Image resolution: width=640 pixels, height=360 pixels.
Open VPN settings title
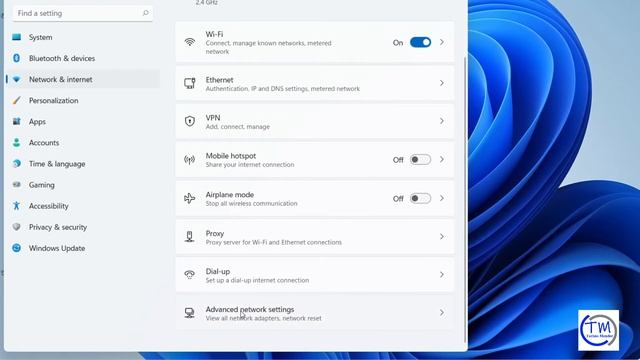coord(213,118)
